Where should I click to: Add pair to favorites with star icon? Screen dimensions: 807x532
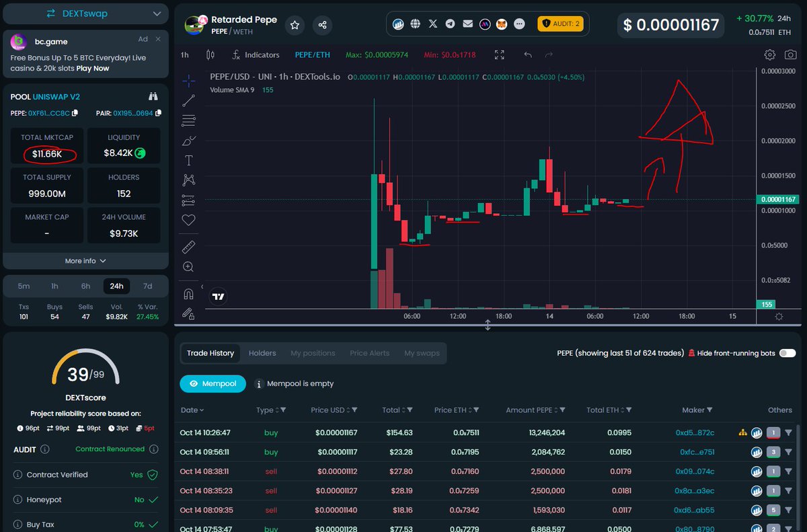click(295, 25)
